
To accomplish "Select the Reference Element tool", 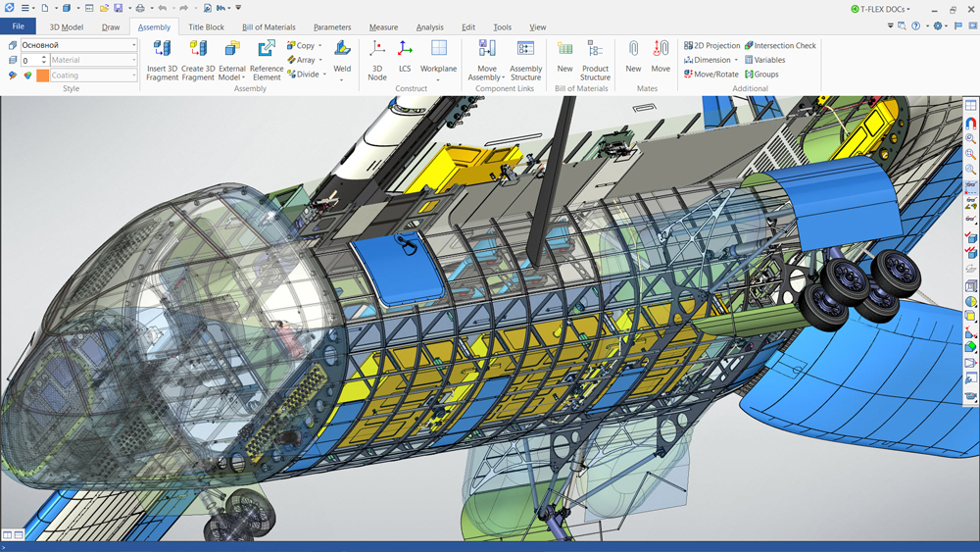I will click(x=267, y=60).
